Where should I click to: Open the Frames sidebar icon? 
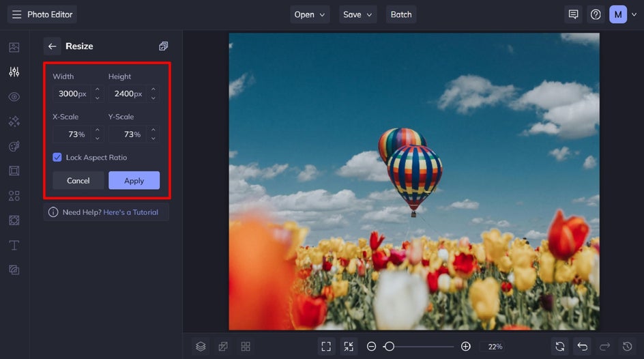click(14, 171)
